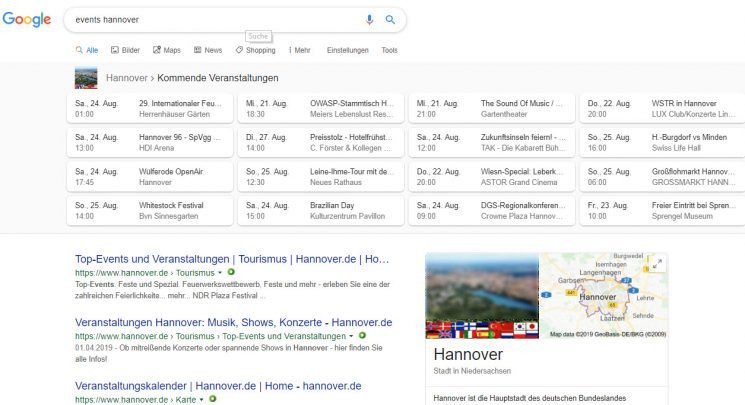Open the Preisstolz - Hotelfrühstück event card
The height and width of the screenshot is (405, 745).
(321, 142)
